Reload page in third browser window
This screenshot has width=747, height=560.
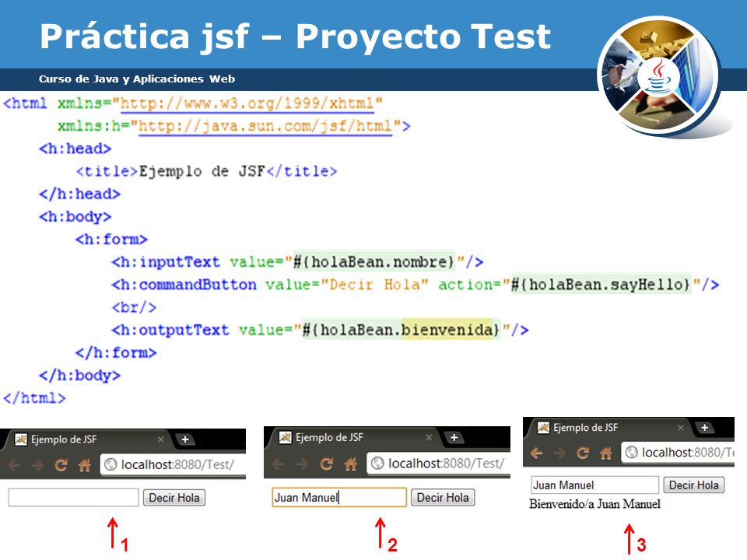(x=583, y=453)
